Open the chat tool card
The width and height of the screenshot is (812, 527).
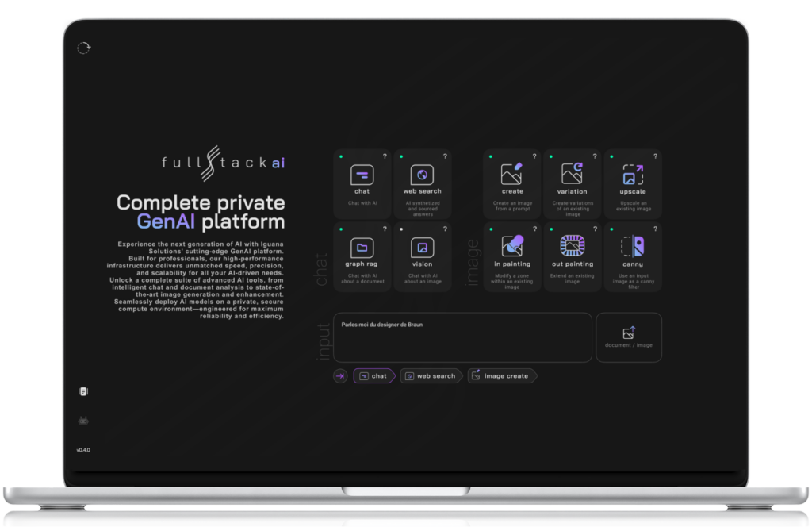click(362, 184)
